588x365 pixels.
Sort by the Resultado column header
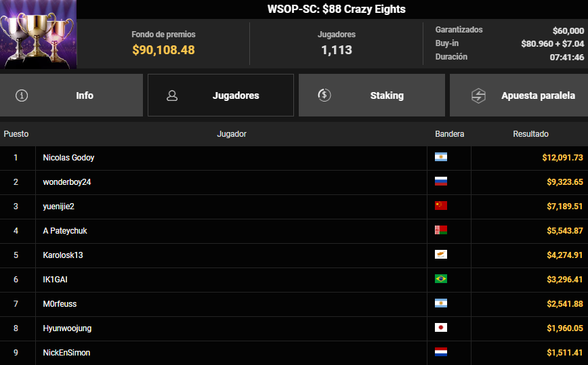pos(530,134)
